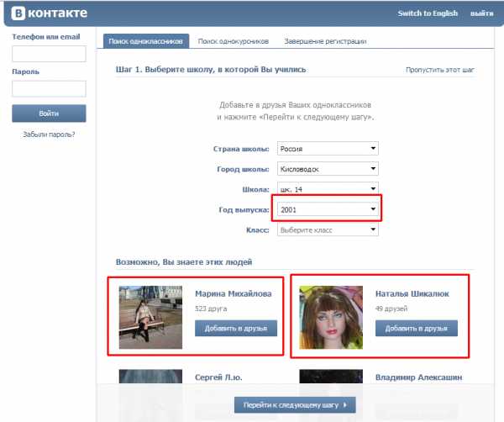The image size is (504, 422).
Task: Choose a class in Класс dropdown
Action: (x=328, y=229)
